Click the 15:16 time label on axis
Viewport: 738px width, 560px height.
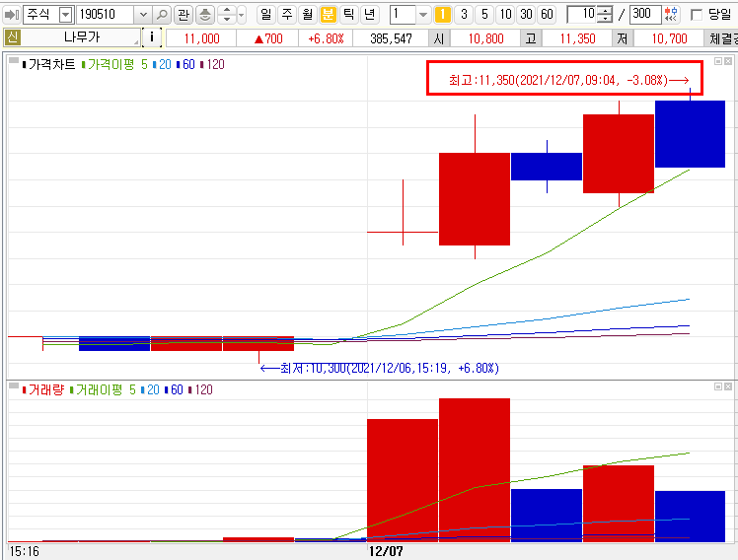[x=24, y=551]
